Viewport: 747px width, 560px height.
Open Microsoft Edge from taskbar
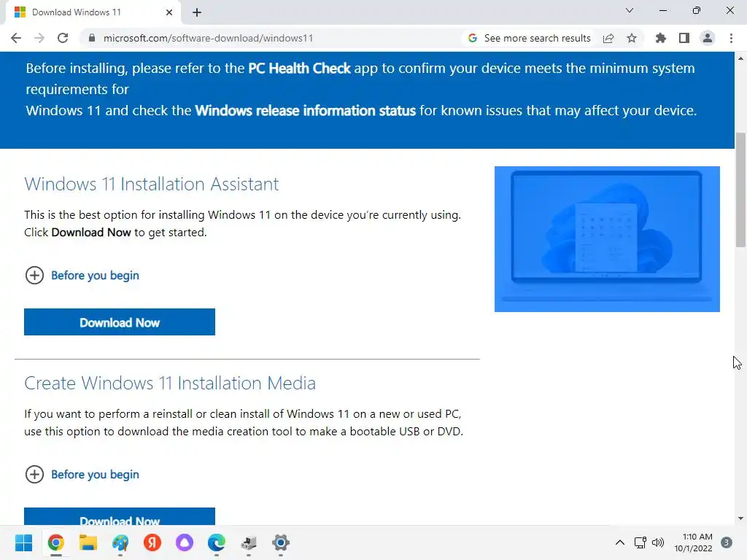click(x=216, y=542)
